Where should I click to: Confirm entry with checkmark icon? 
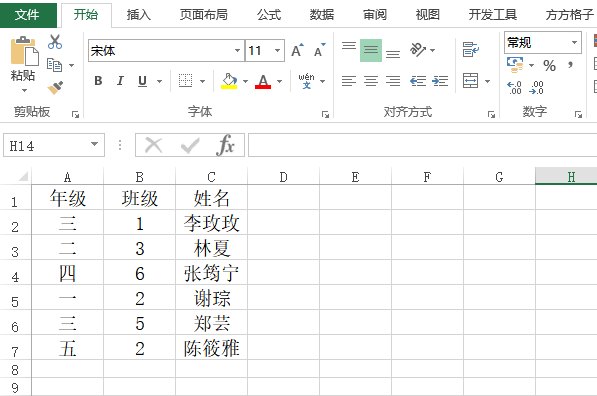click(190, 145)
